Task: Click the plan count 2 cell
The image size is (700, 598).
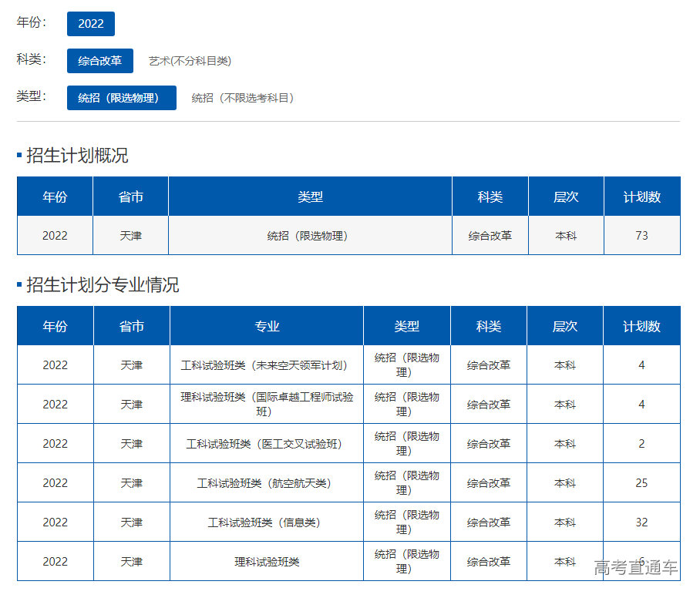Action: click(641, 444)
